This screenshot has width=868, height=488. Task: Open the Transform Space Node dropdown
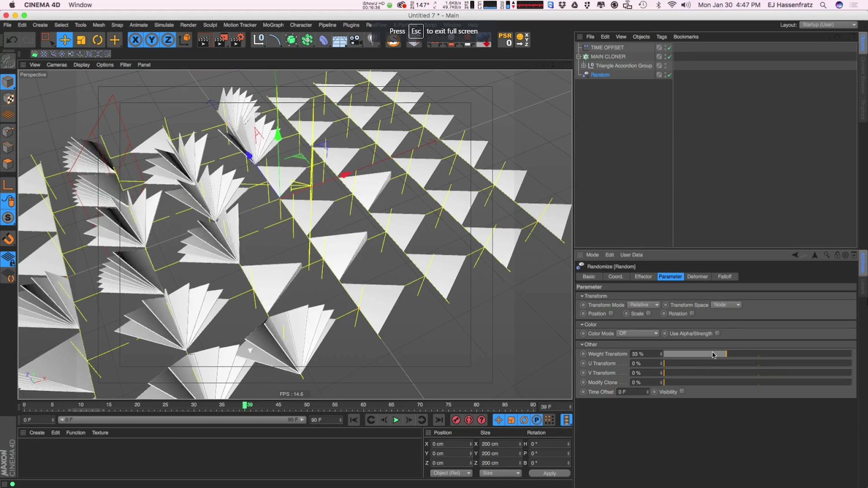(726, 305)
